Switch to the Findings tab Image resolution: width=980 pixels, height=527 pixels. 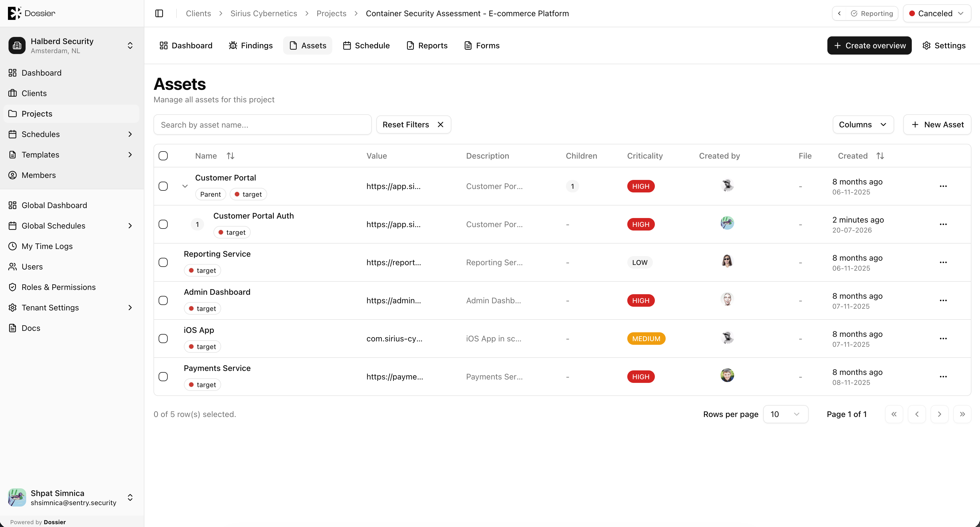(251, 46)
